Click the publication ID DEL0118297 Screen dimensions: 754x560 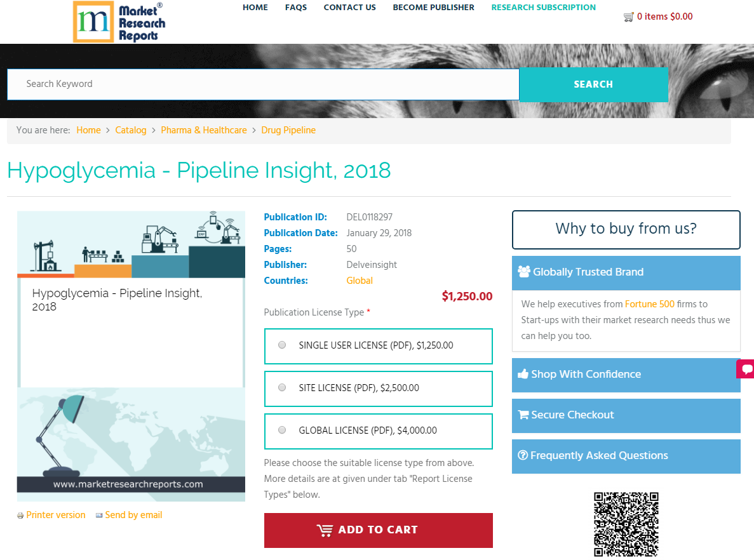(x=369, y=217)
